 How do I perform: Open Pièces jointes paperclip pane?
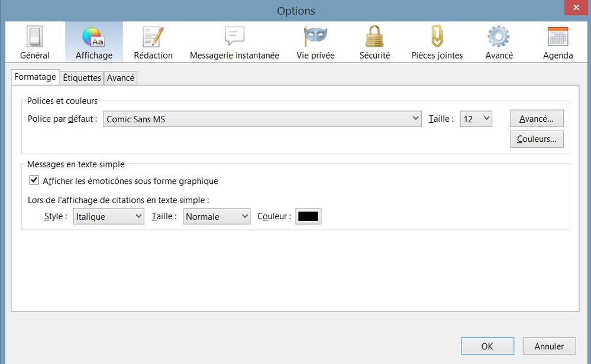pos(437,43)
